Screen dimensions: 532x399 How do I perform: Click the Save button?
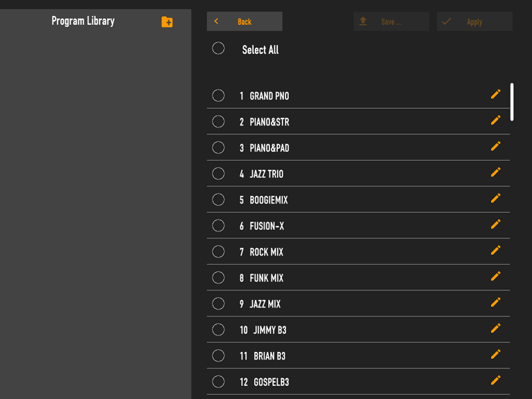(x=391, y=21)
